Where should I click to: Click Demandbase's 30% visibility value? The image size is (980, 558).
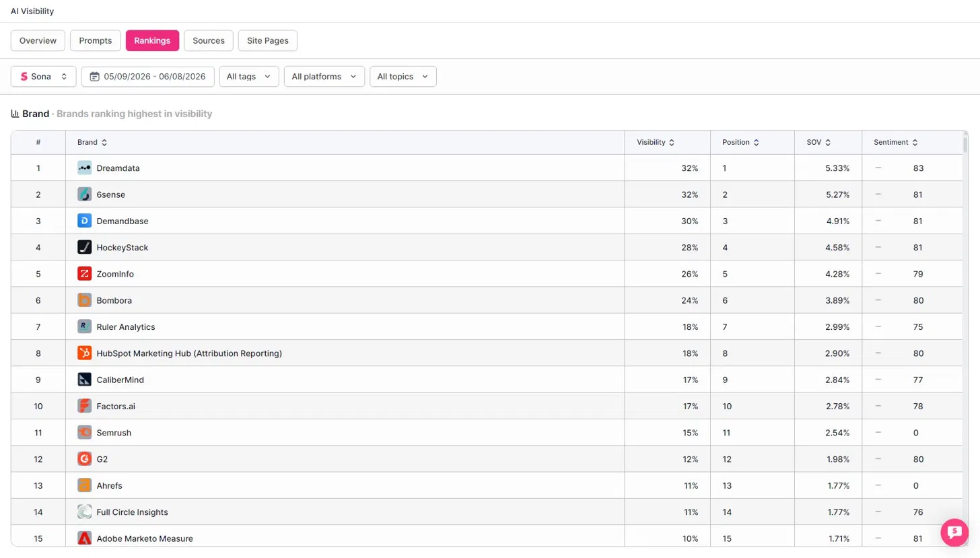coord(690,221)
